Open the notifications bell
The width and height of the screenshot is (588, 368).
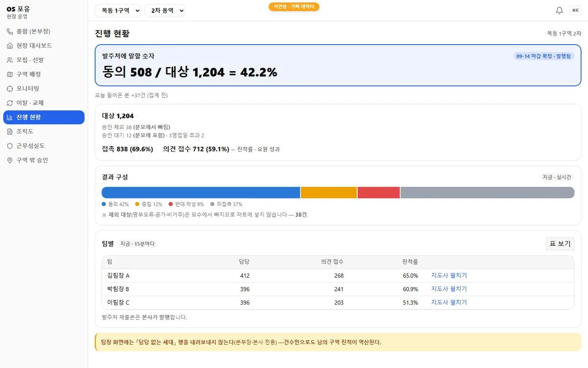[x=559, y=11]
